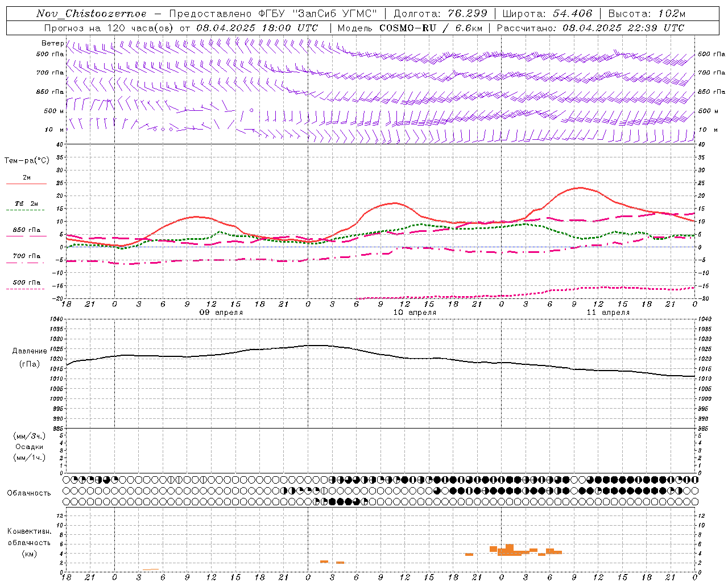Viewport: 728px width, 582px height.
Task: Click the 'Облачность' cloud cover row label
Action: pyautogui.click(x=29, y=493)
